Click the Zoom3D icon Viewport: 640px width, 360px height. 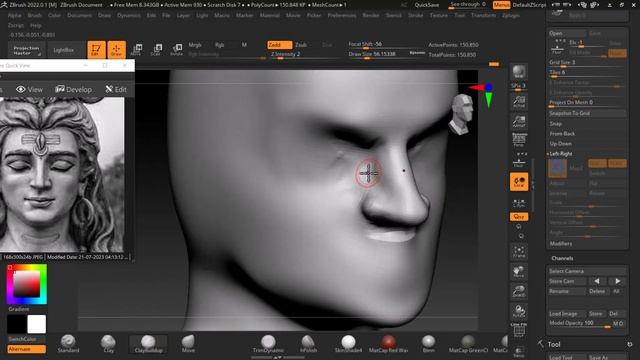pos(519,291)
